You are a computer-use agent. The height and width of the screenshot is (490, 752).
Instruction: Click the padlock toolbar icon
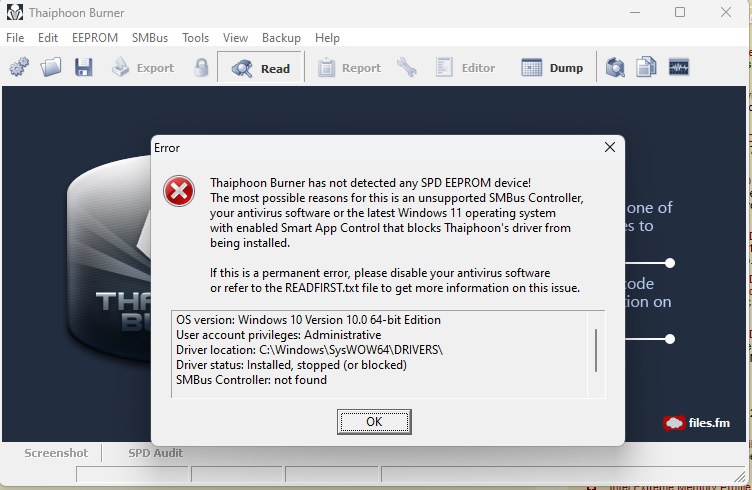[201, 68]
